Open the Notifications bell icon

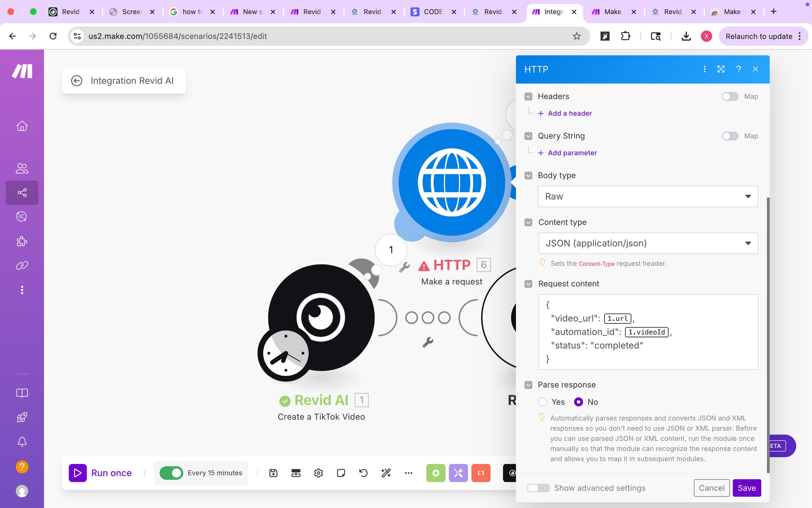tap(22, 442)
